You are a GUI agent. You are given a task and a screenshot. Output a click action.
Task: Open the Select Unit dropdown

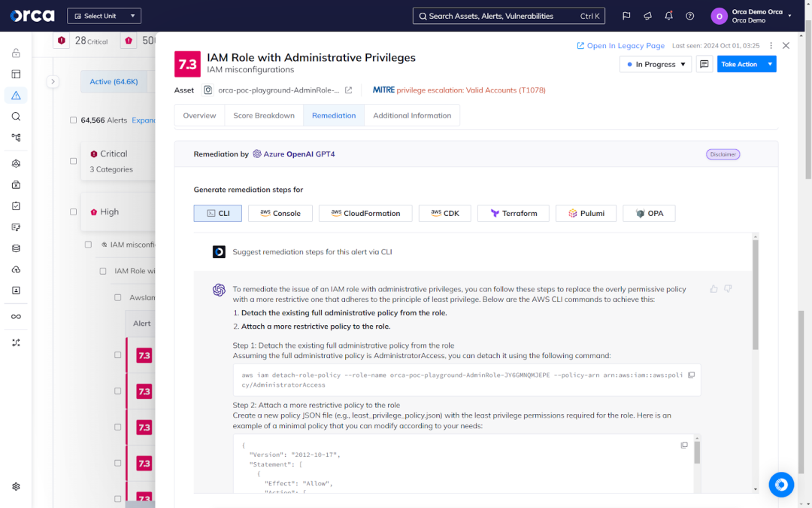104,16
